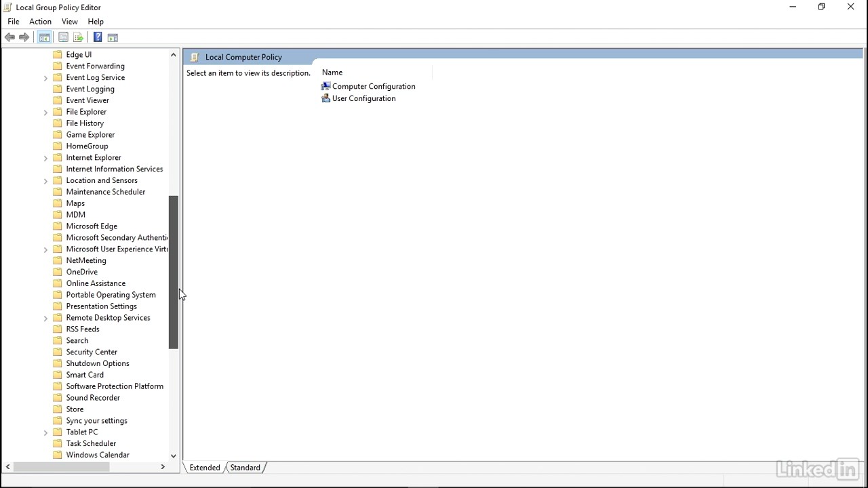Open the File menu
The height and width of the screenshot is (488, 868).
(14, 22)
